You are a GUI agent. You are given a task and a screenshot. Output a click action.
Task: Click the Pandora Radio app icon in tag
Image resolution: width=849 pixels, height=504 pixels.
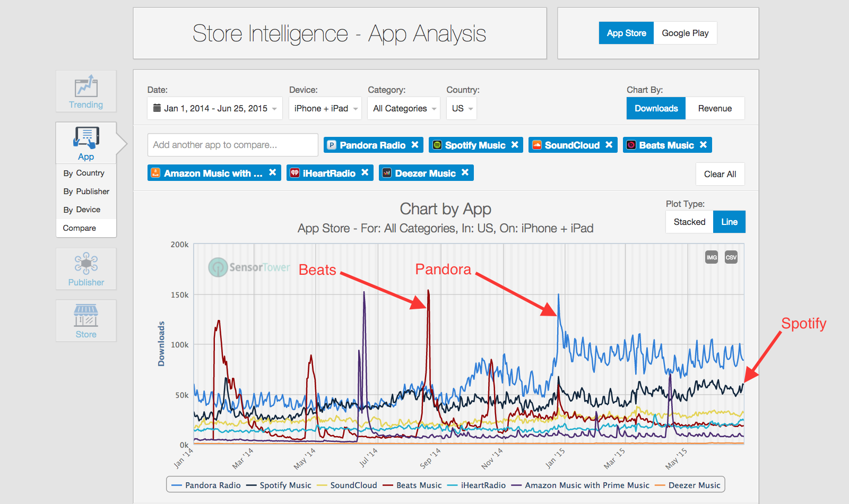point(332,145)
